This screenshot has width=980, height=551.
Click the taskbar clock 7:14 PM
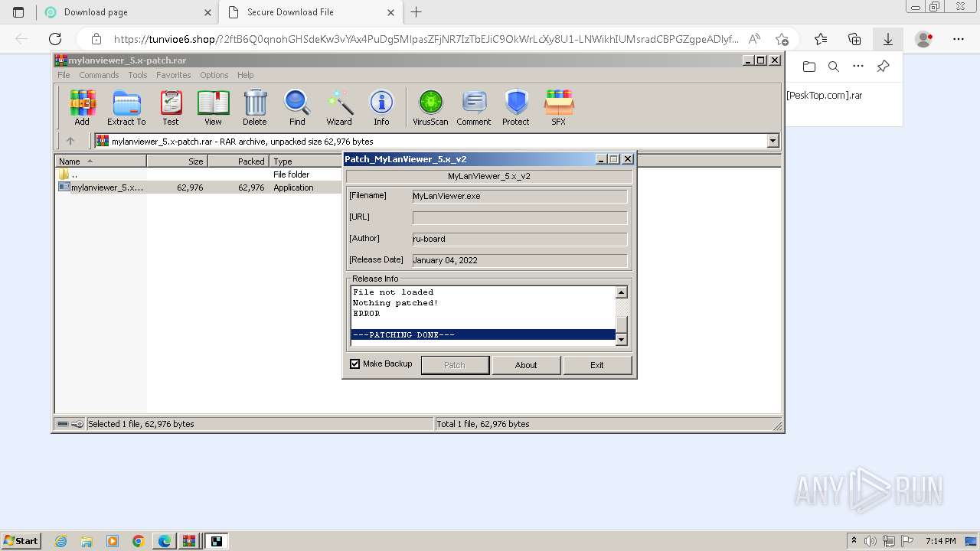[x=940, y=541]
